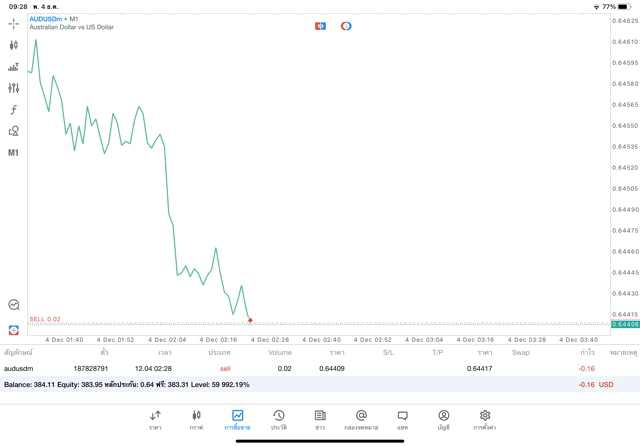The image size is (640, 447).
Task: Select the crosshair tool in the left toolbar
Action: coord(14,23)
